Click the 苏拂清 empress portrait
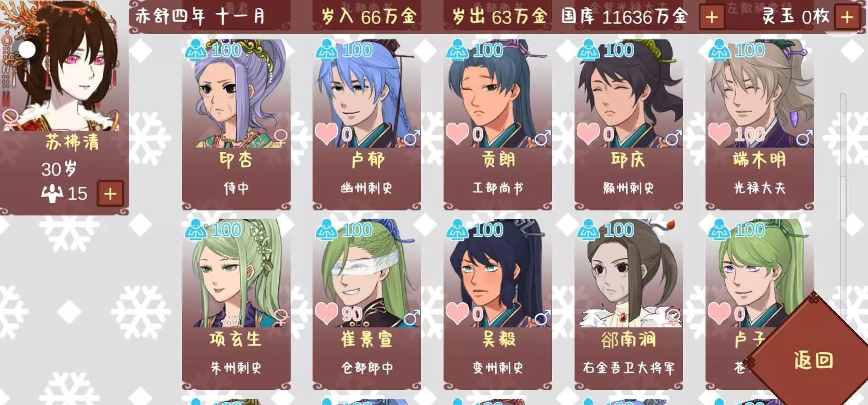Screen dimensions: 868x405 (61, 66)
